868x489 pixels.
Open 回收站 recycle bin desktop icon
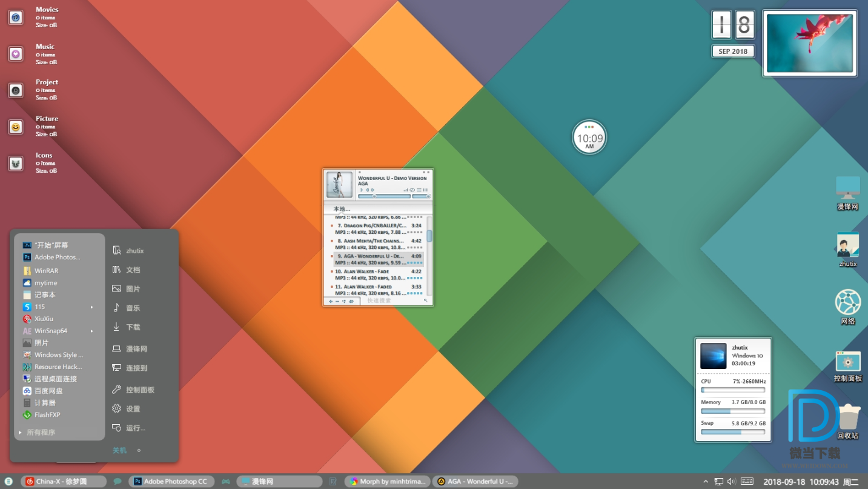point(848,421)
